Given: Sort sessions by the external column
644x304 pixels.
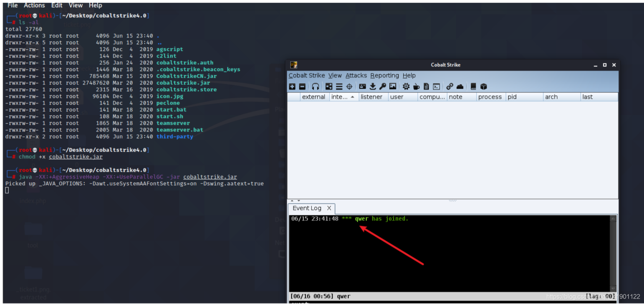Looking at the screenshot, I should tap(315, 97).
